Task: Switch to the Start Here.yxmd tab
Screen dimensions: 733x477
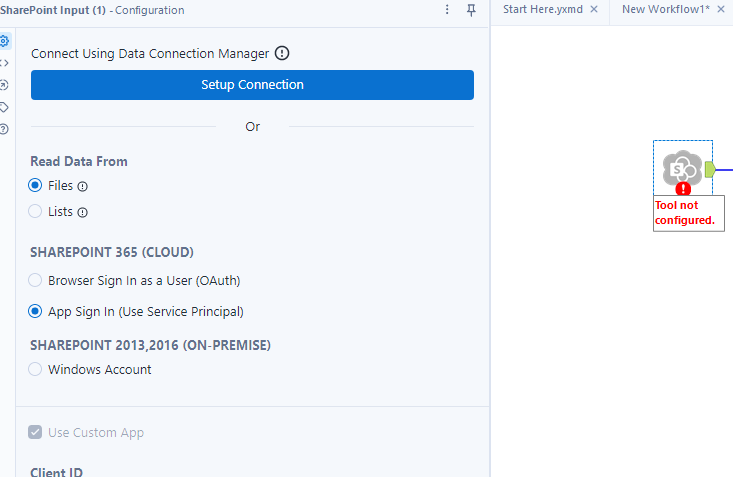Action: [543, 9]
